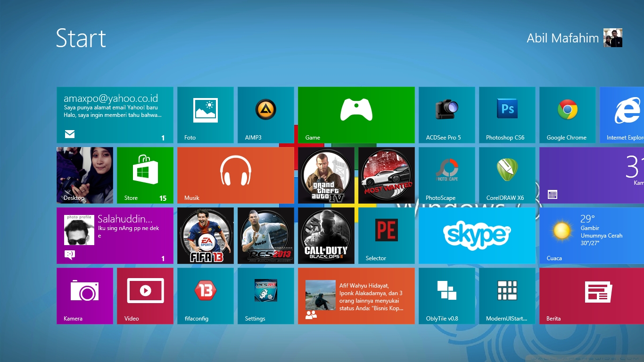Click the user account picture
The image size is (644, 362).
coord(613,38)
